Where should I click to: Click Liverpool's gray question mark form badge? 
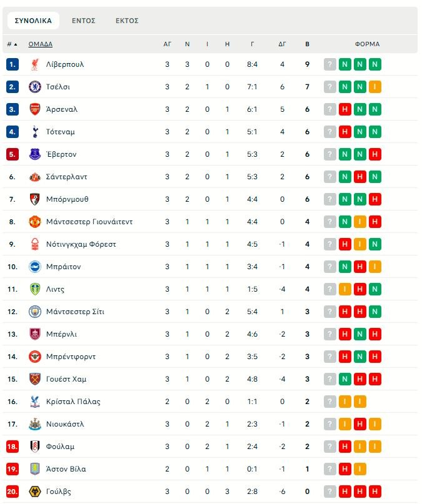[330, 64]
